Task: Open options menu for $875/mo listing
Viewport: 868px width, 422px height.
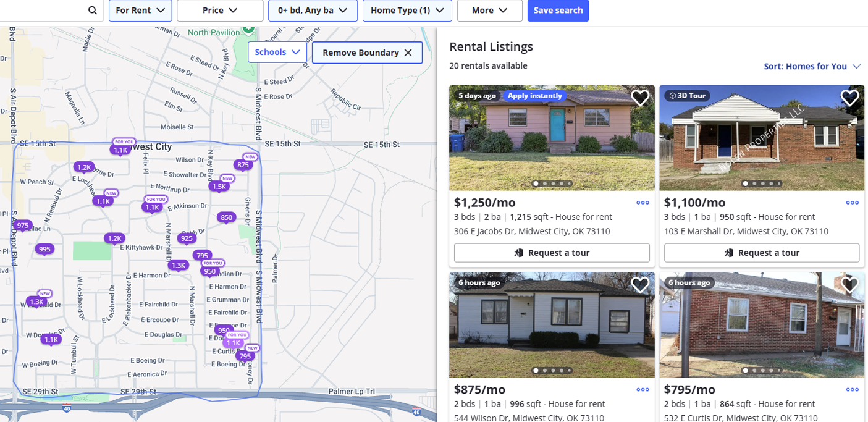Action: [643, 390]
